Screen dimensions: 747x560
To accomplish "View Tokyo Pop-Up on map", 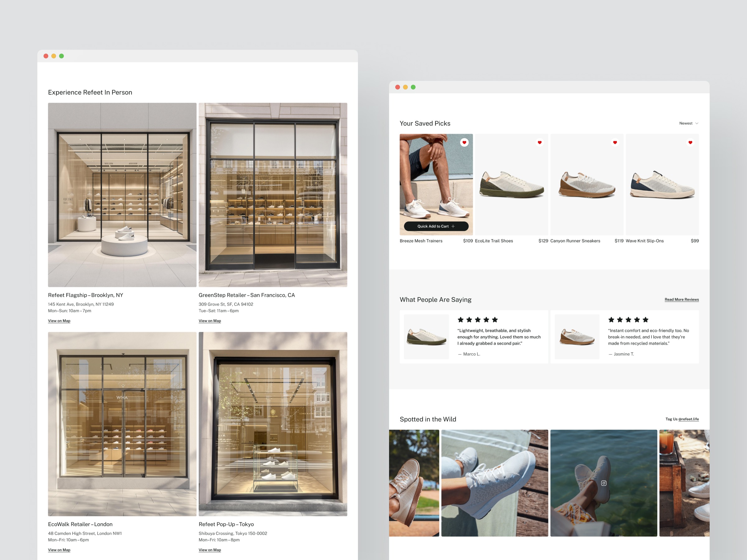I will (210, 550).
